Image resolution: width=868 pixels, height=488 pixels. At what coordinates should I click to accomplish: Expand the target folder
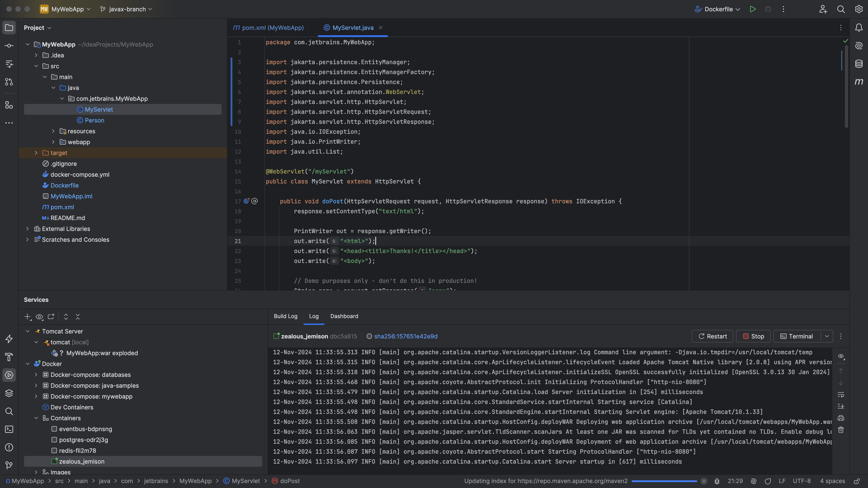[x=36, y=153]
